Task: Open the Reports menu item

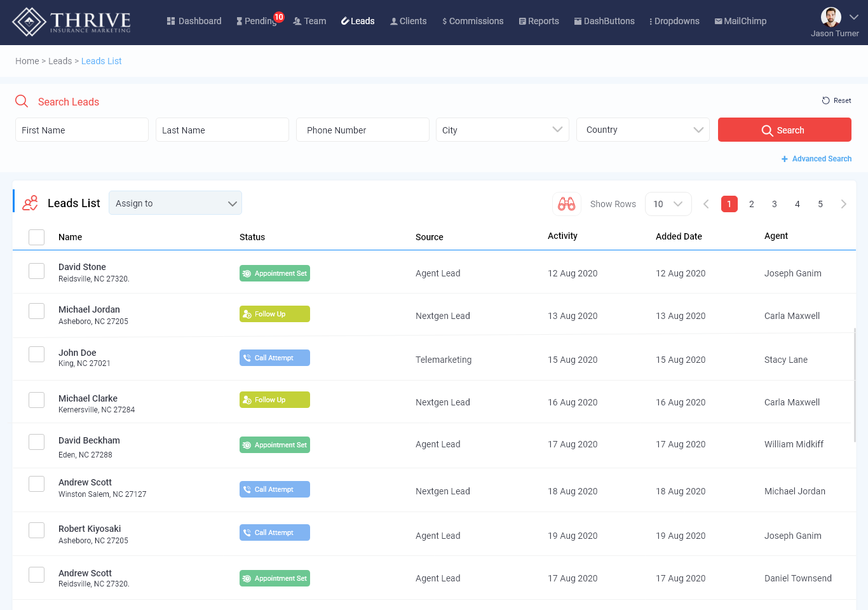Action: pos(539,21)
